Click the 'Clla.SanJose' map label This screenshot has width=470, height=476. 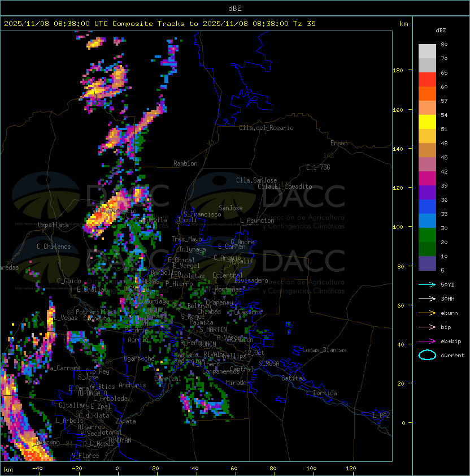[256, 180]
